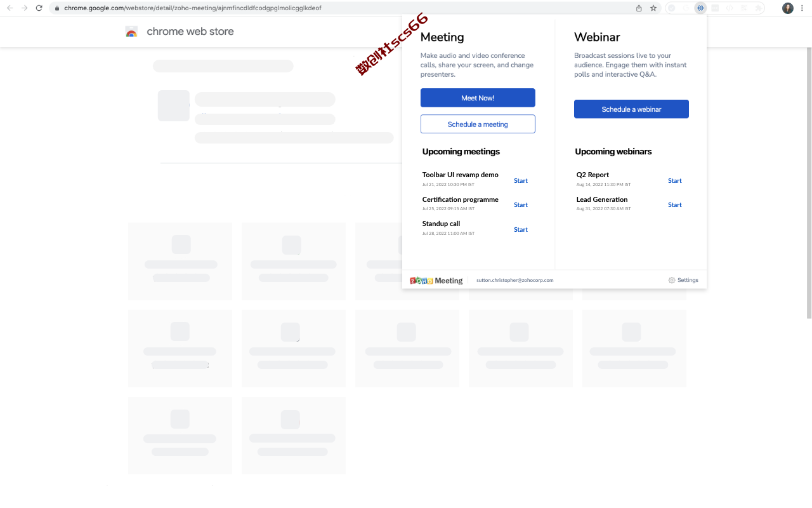
Task: Click the Zoho Meeting extension icon
Action: 700,8
